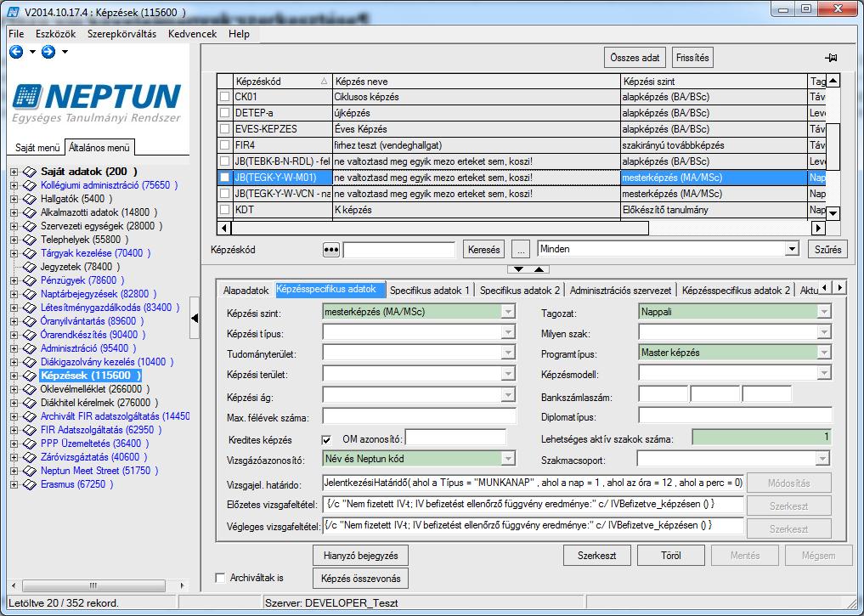Click the grid vertical scrollbar thumb
Viewport: 864px width, 616px height.
pos(833,147)
